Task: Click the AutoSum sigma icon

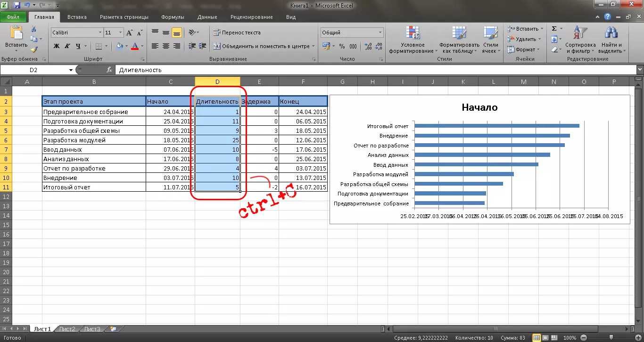Action: tap(554, 29)
